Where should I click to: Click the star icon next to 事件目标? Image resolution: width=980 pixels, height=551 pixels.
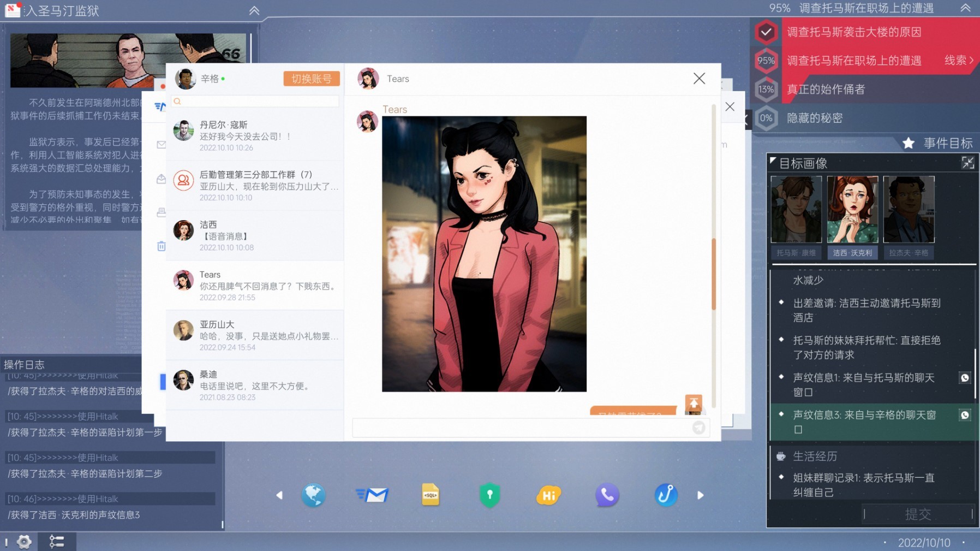pyautogui.click(x=909, y=143)
